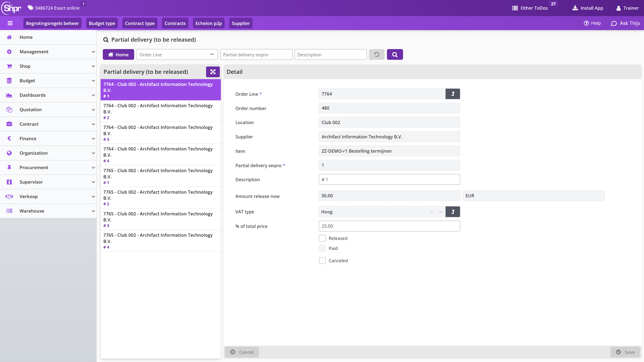Open Echelon p2p shortcut
The width and height of the screenshot is (644, 362).
[x=208, y=23]
